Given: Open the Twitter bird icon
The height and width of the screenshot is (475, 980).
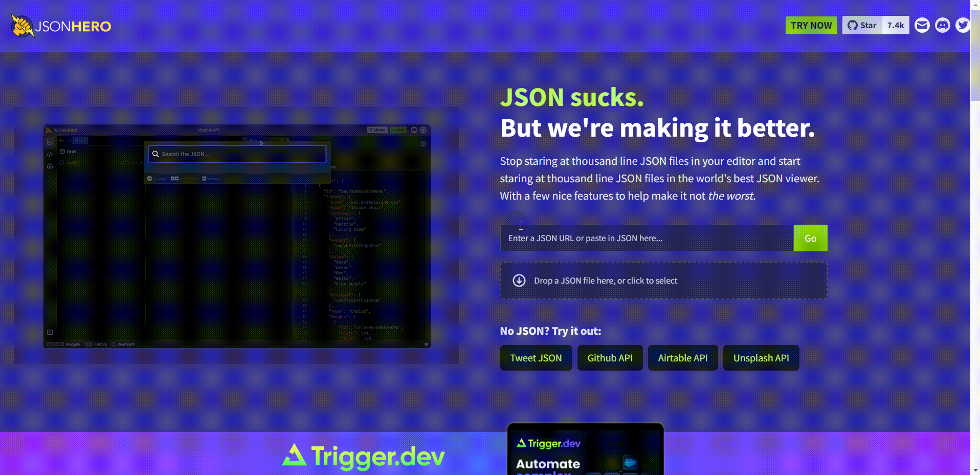Looking at the screenshot, I should click(963, 25).
